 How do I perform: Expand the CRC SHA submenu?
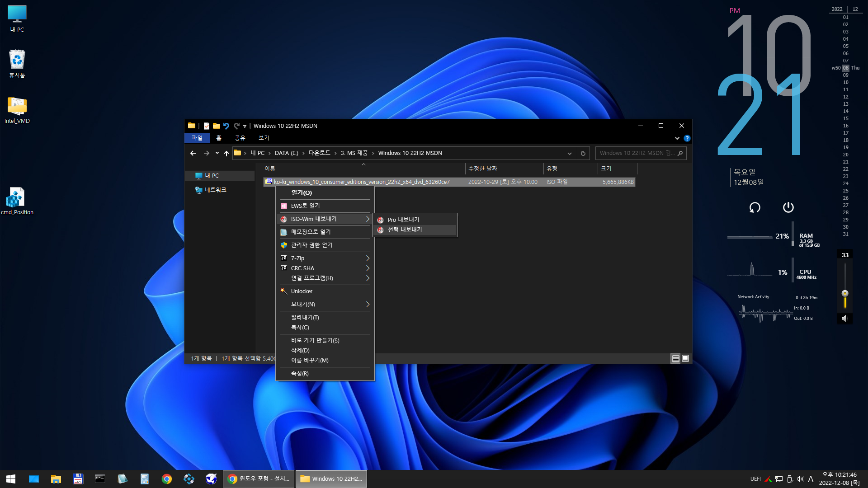coord(325,268)
